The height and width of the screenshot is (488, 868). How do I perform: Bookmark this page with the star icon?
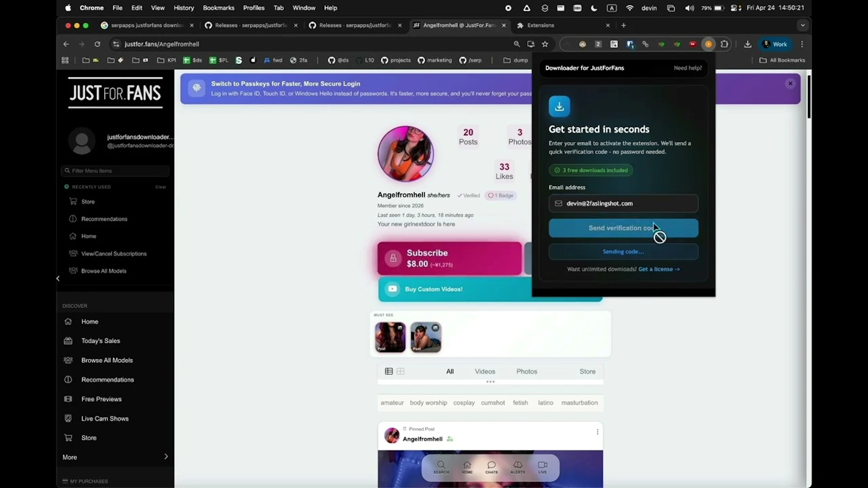(x=545, y=44)
